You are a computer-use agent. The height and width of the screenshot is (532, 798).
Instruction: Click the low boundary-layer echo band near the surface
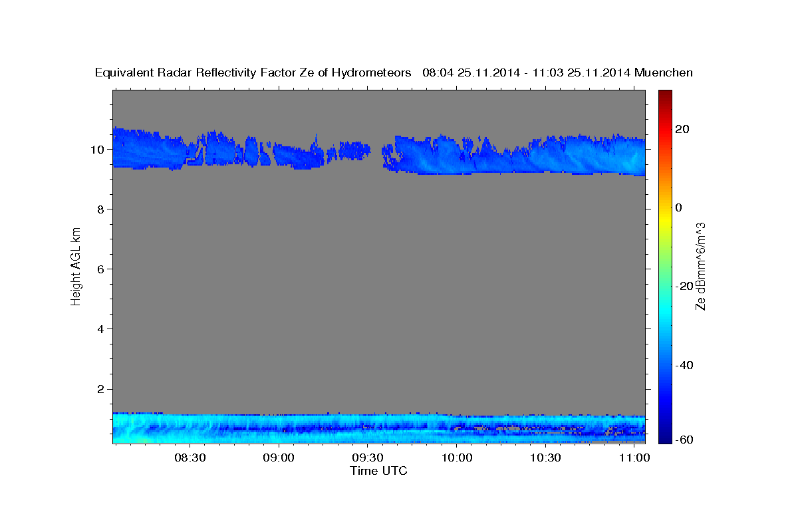coord(378,428)
